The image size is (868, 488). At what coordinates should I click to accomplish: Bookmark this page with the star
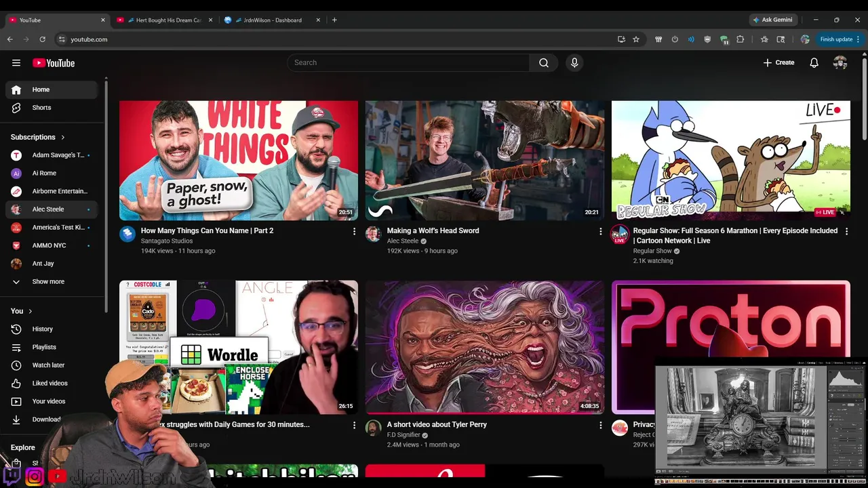[636, 39]
